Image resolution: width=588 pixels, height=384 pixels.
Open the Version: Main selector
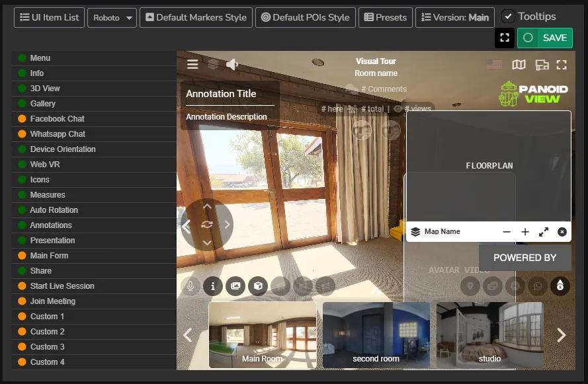[454, 17]
